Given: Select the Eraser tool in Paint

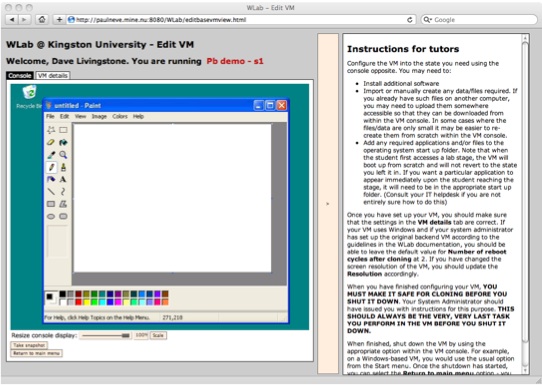Looking at the screenshot, I should (51, 142).
